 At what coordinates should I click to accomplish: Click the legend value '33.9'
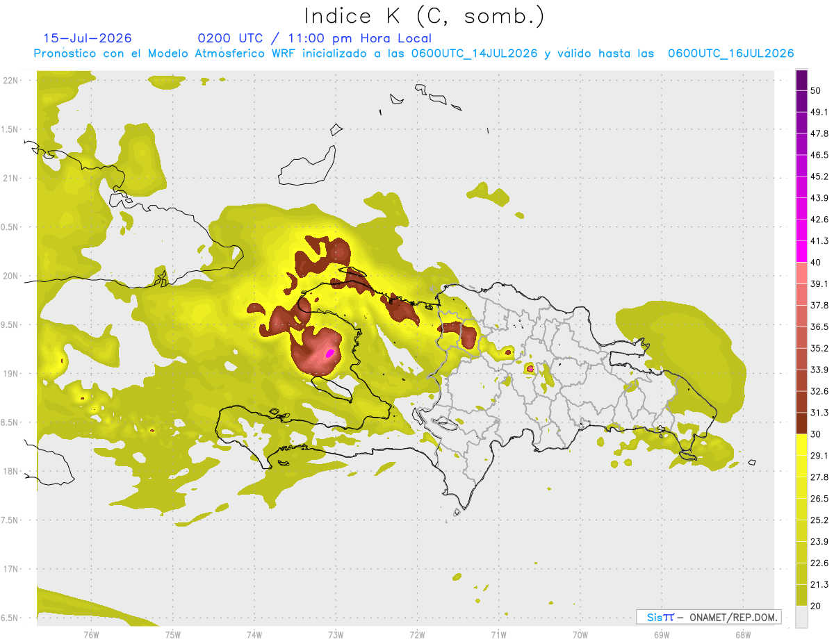tap(819, 370)
